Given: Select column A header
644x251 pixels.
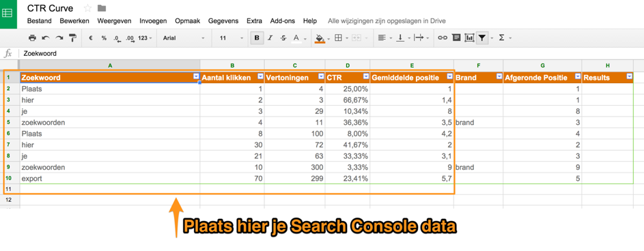Looking at the screenshot, I should click(x=110, y=65).
